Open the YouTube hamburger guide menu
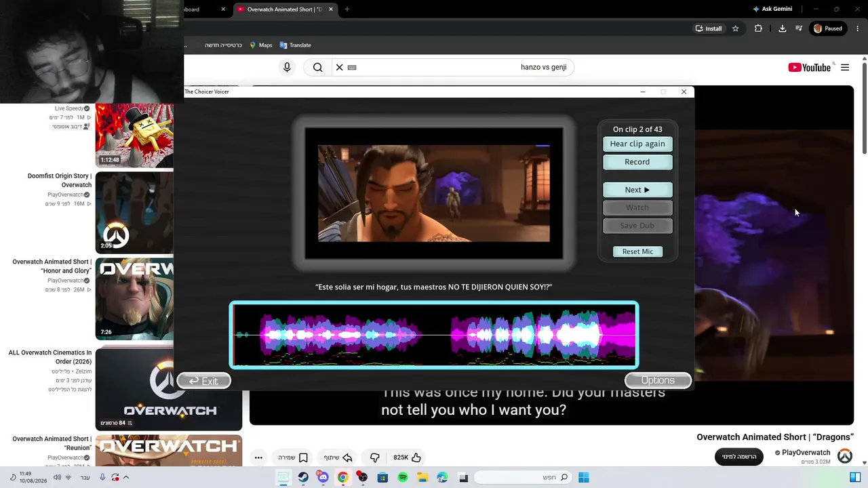This screenshot has width=868, height=488. (845, 67)
